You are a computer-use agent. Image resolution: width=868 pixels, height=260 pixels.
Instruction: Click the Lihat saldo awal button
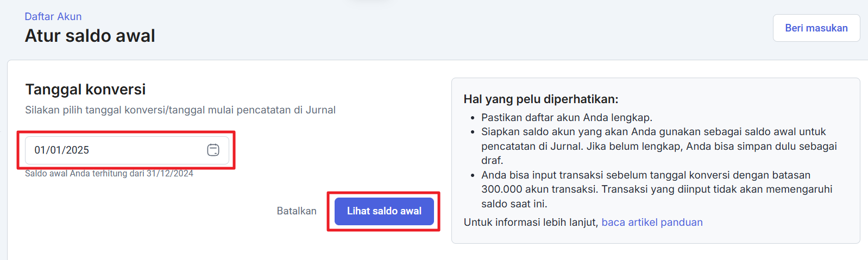click(x=384, y=211)
